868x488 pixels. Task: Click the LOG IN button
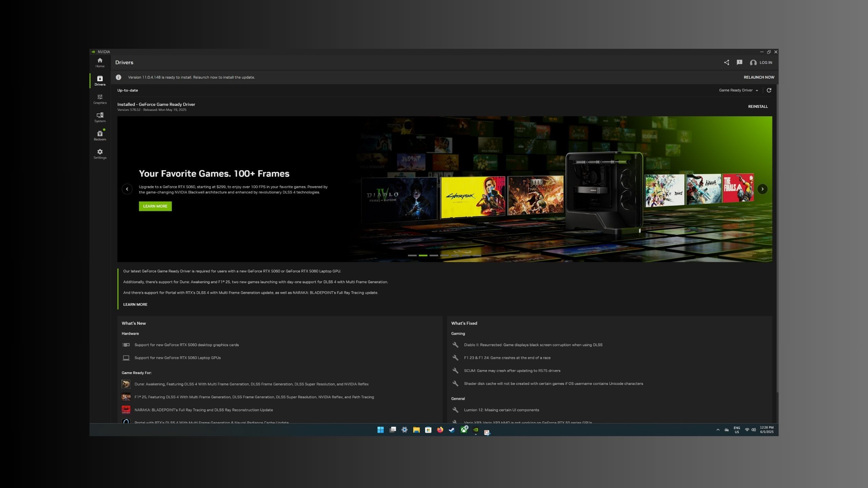[766, 63]
